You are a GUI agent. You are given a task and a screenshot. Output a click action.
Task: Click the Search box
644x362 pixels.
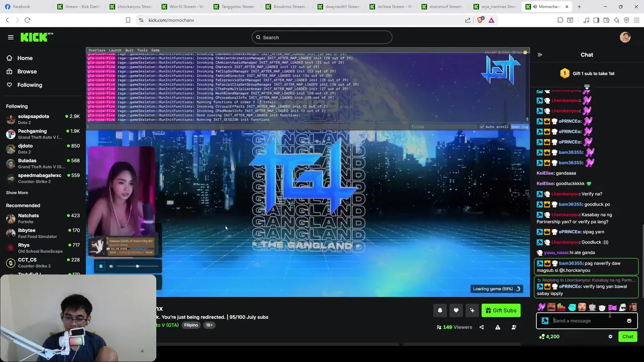[x=322, y=37]
